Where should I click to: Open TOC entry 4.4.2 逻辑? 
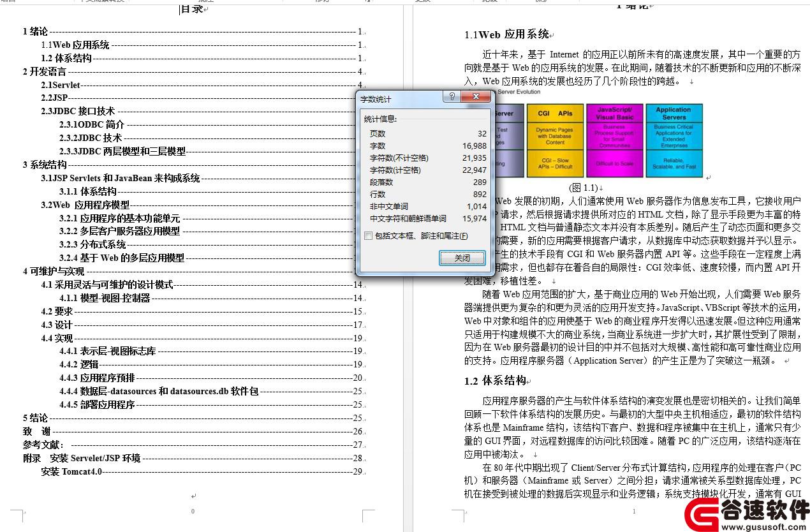(211, 364)
